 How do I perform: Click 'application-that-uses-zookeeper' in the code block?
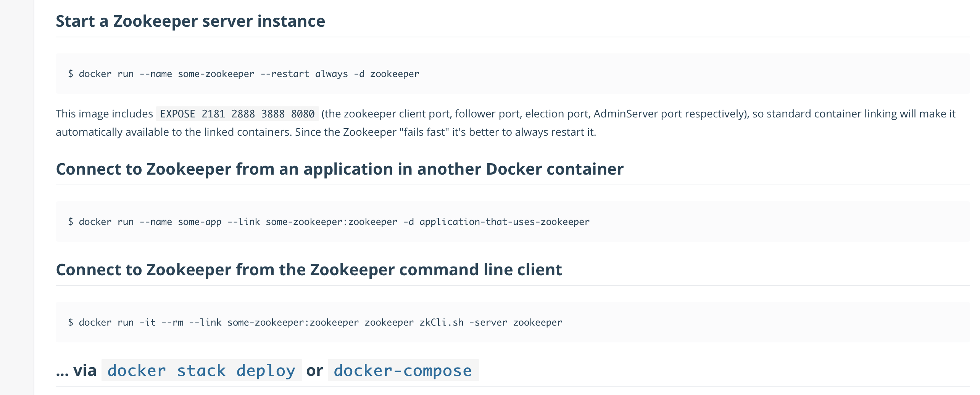[505, 222]
